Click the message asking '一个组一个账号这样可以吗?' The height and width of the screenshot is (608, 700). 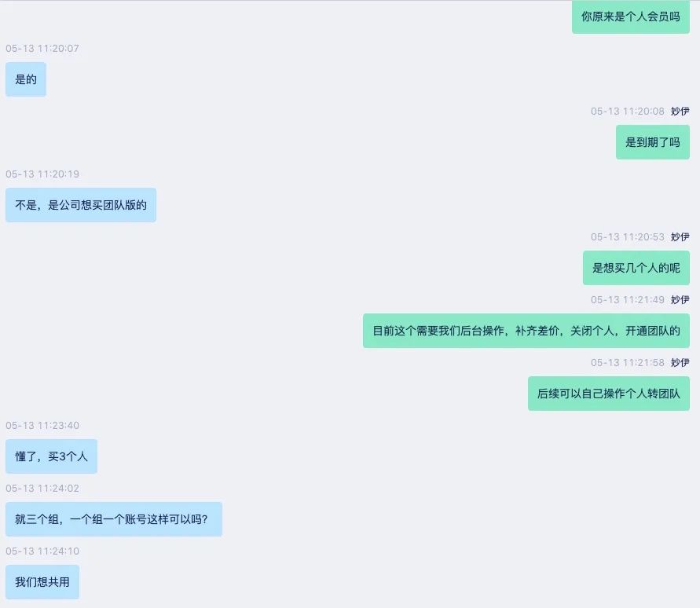[114, 519]
